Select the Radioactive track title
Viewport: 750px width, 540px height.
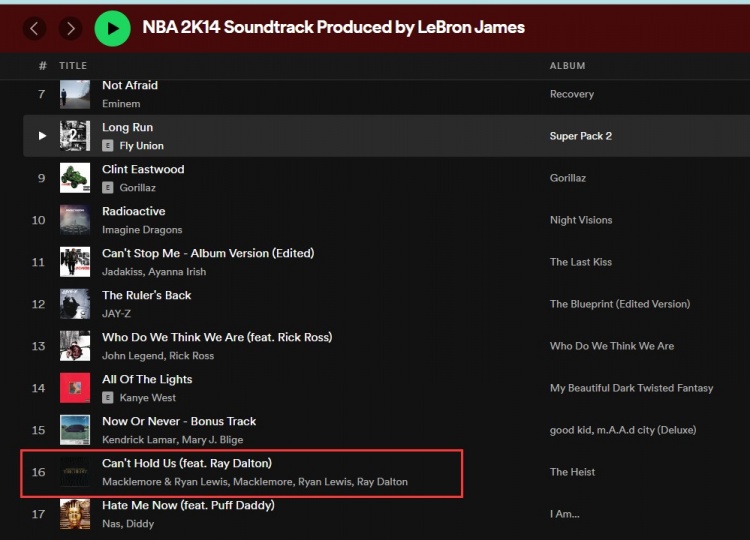pos(133,211)
